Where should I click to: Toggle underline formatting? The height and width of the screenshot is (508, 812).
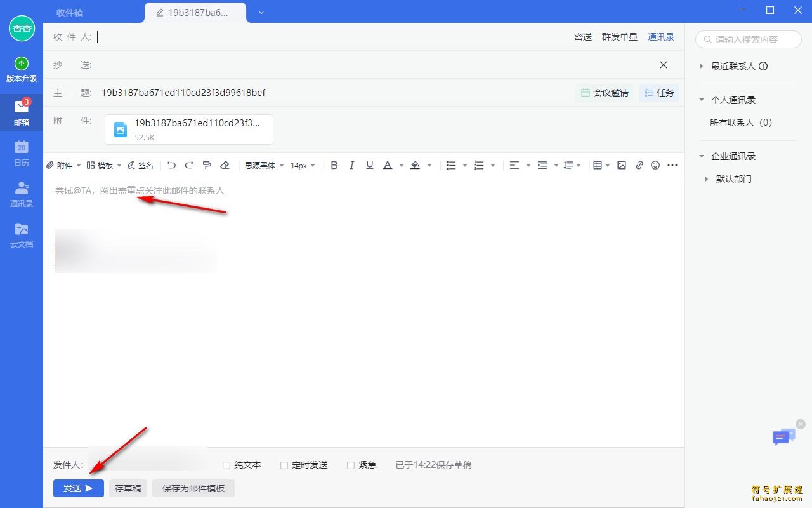[x=370, y=165]
